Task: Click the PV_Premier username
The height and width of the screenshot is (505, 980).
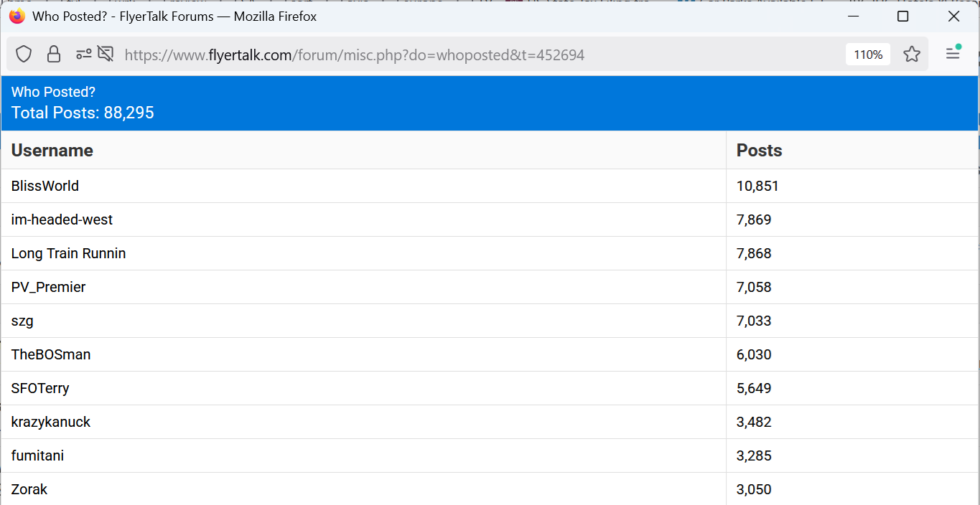Action: tap(49, 287)
